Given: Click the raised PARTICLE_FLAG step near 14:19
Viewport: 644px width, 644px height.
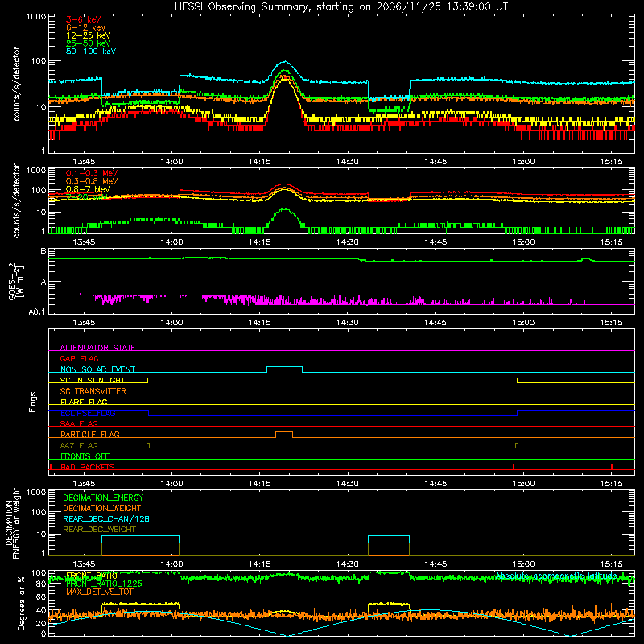Looking at the screenshot, I should (284, 432).
